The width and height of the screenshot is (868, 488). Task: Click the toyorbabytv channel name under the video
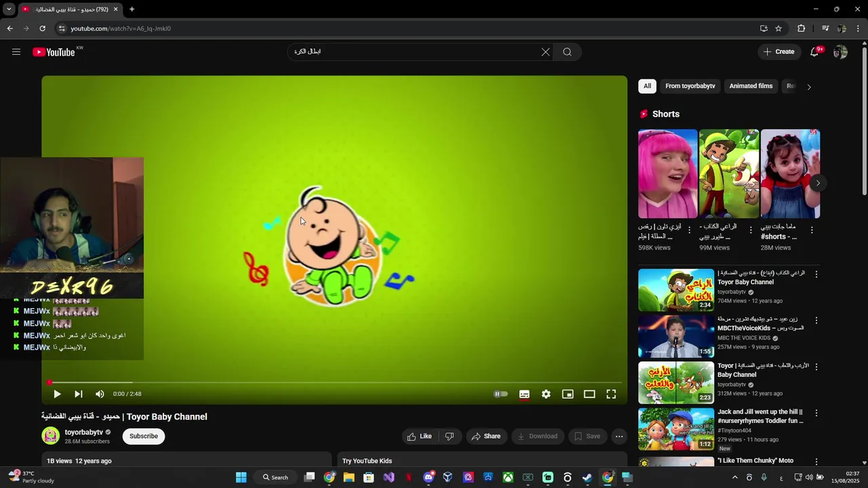(84, 432)
